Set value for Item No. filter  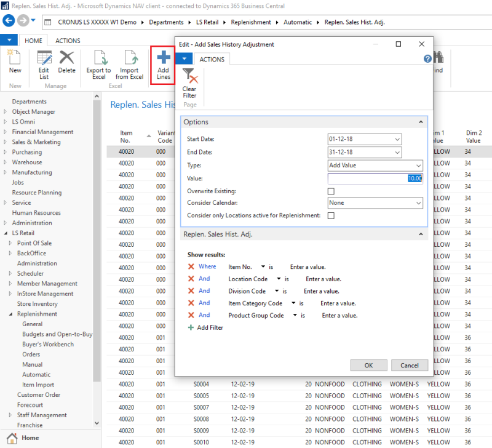point(308,267)
